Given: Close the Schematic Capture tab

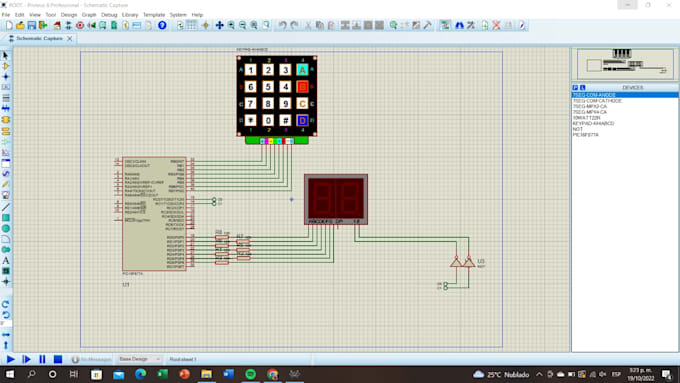Looking at the screenshot, I should [69, 39].
